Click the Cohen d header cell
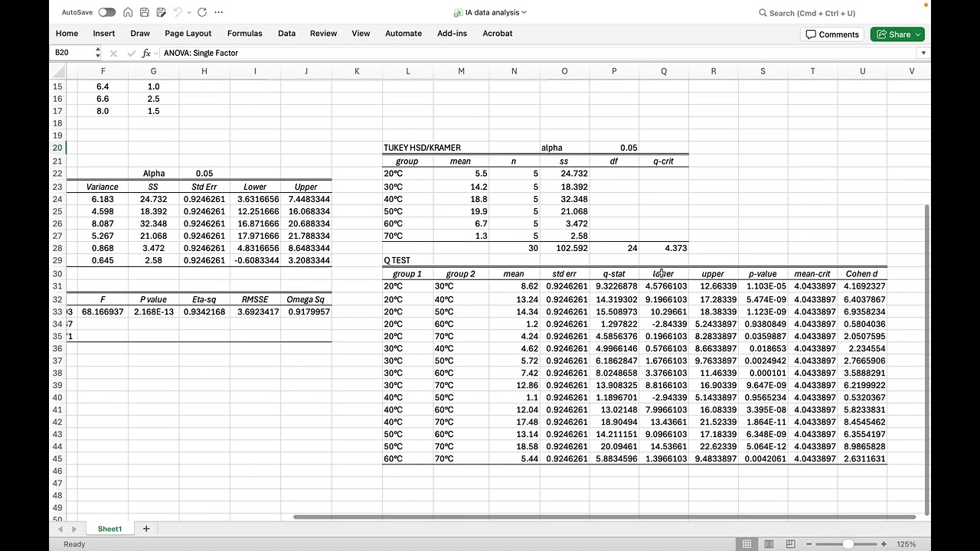Image resolution: width=980 pixels, height=551 pixels. [x=863, y=273]
